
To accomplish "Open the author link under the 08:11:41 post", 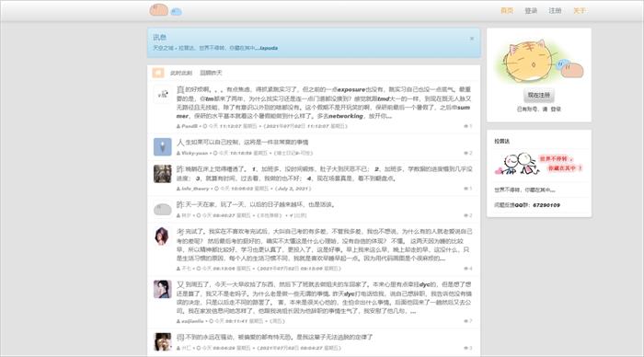I will pos(192,321).
